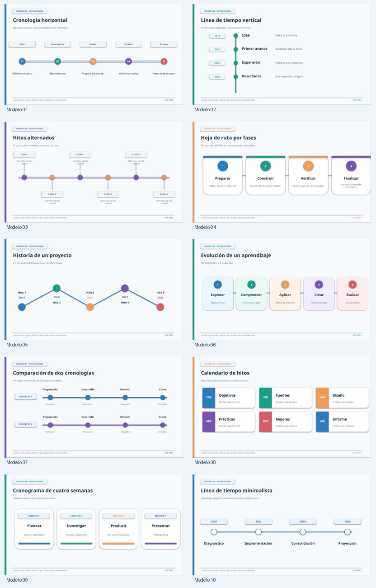Select the Hoja de ruta por fases slide

click(282, 172)
